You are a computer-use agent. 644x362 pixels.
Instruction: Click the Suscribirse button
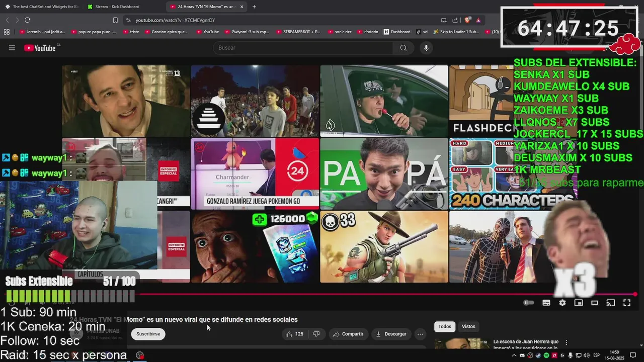(x=148, y=334)
